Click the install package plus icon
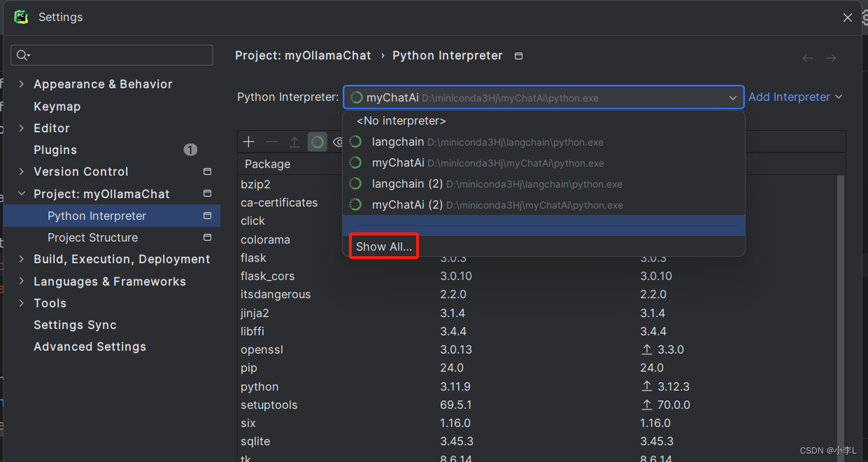The width and height of the screenshot is (868, 462). pyautogui.click(x=248, y=141)
